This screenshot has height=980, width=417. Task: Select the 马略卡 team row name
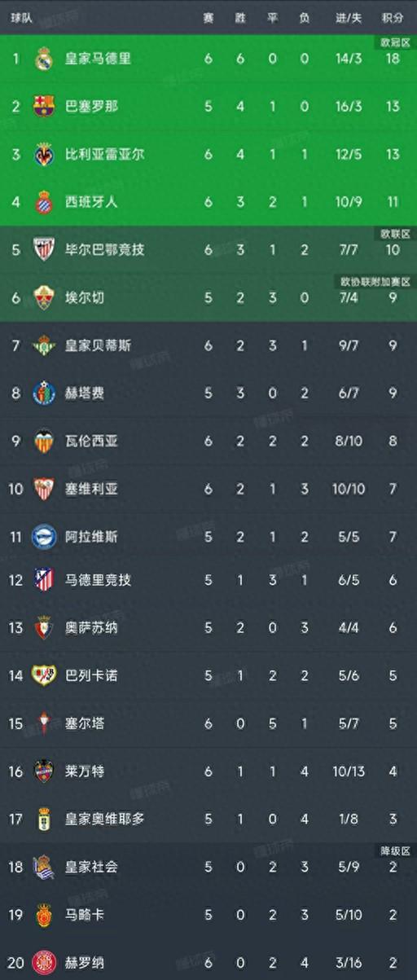85,915
